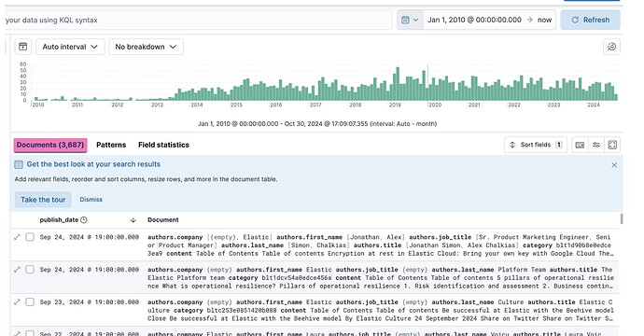The width and height of the screenshot is (644, 336).
Task: Expand the first Sep 24, 2024 row
Action: click(17, 237)
